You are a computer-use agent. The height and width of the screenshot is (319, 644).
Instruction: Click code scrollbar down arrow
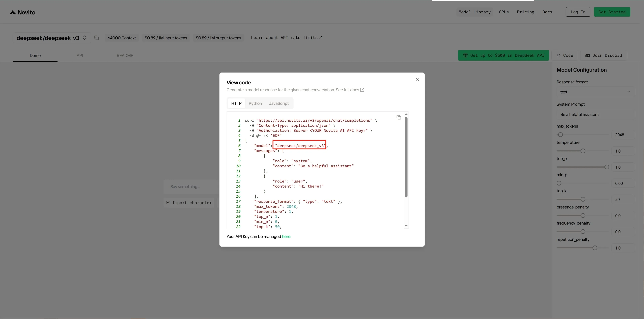tap(406, 226)
